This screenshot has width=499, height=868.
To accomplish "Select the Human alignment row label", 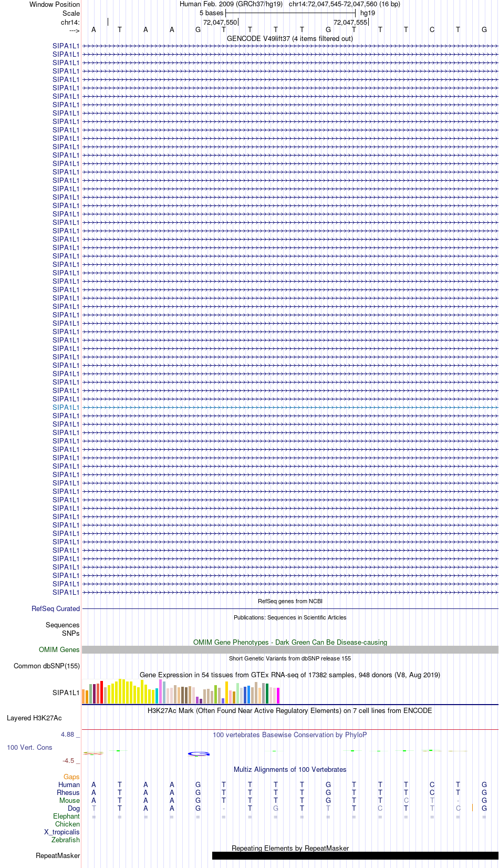I will pyautogui.click(x=69, y=784).
